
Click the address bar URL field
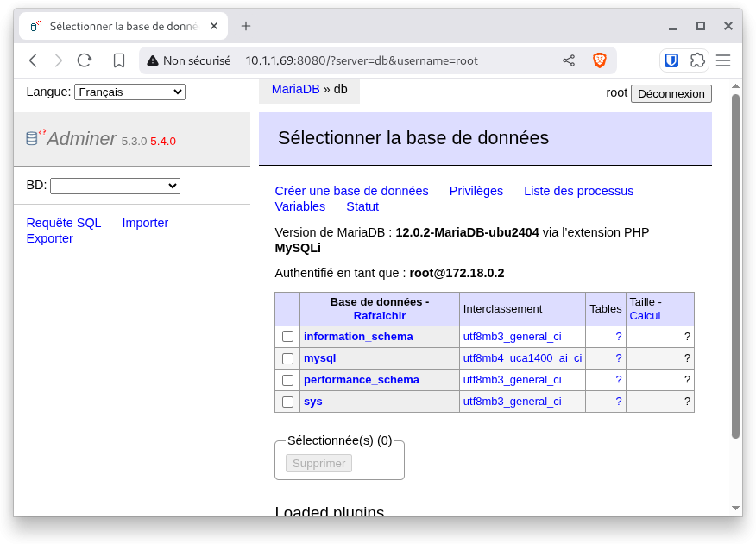[x=362, y=60]
